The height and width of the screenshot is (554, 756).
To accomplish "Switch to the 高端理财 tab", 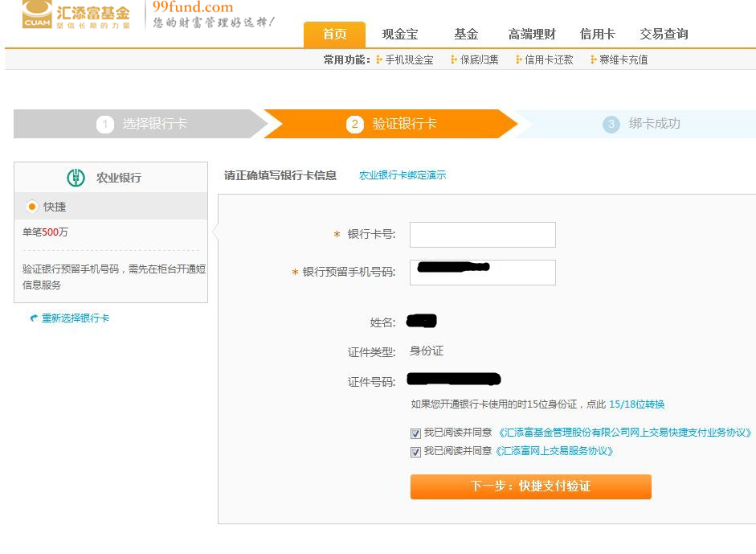I will (x=532, y=34).
